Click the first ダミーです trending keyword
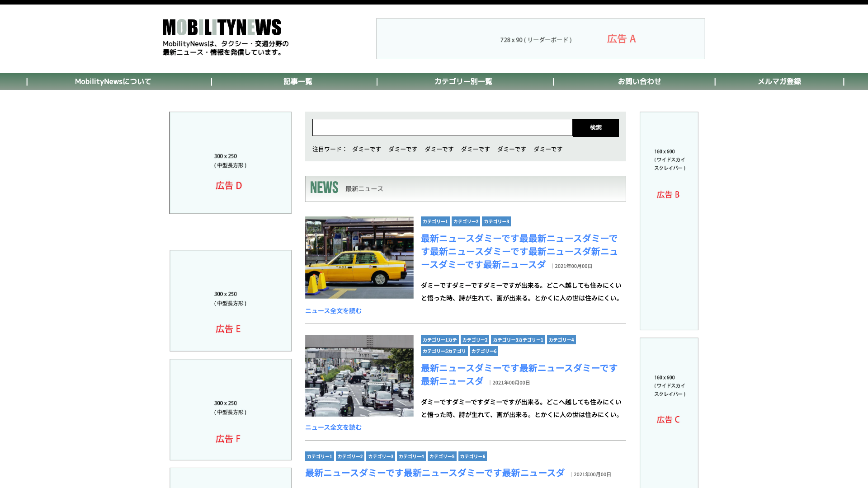 coord(367,149)
